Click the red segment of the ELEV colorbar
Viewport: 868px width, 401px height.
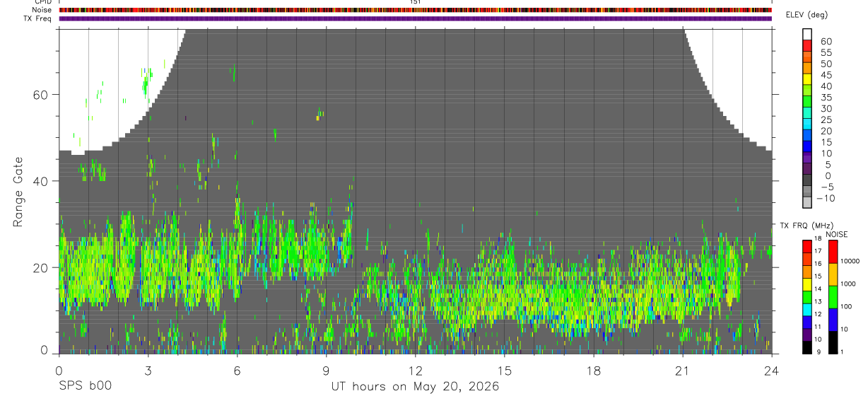[x=807, y=47]
